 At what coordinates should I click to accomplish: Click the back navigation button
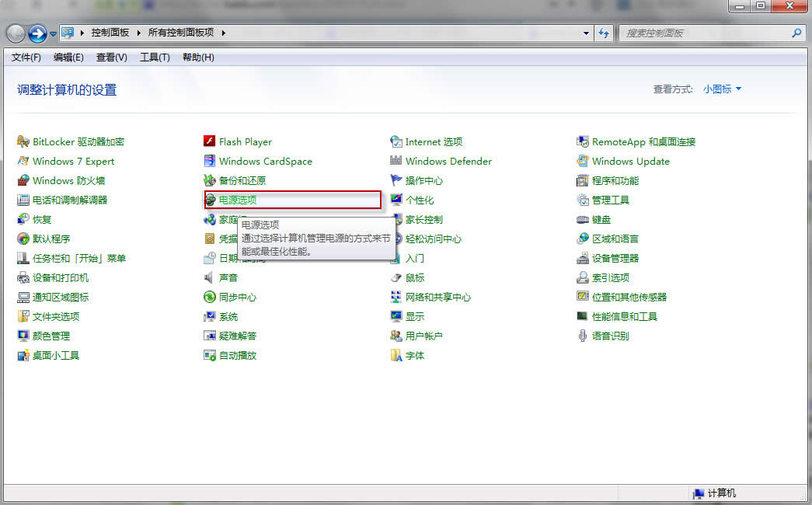point(16,33)
